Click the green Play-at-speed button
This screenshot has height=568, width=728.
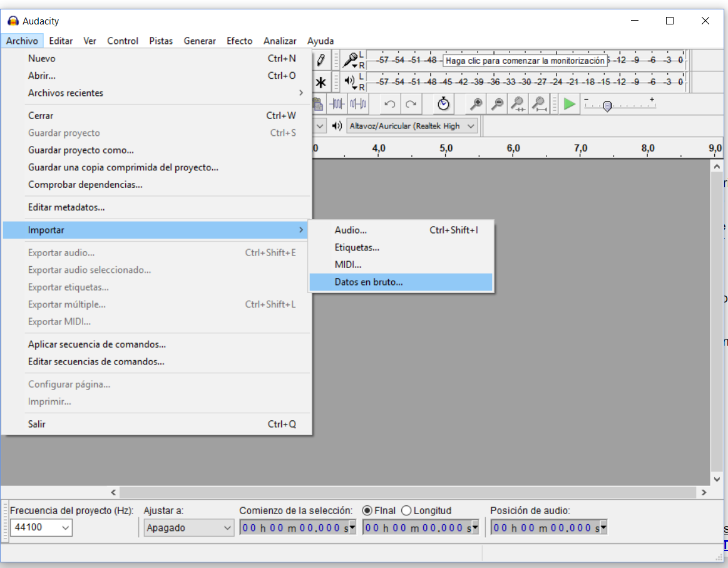click(x=569, y=104)
